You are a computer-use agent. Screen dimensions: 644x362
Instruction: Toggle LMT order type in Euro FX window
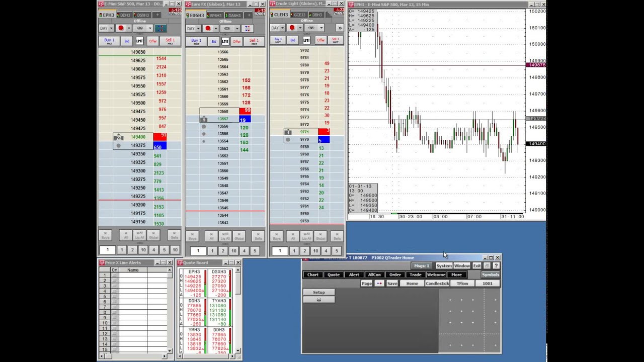(x=225, y=41)
